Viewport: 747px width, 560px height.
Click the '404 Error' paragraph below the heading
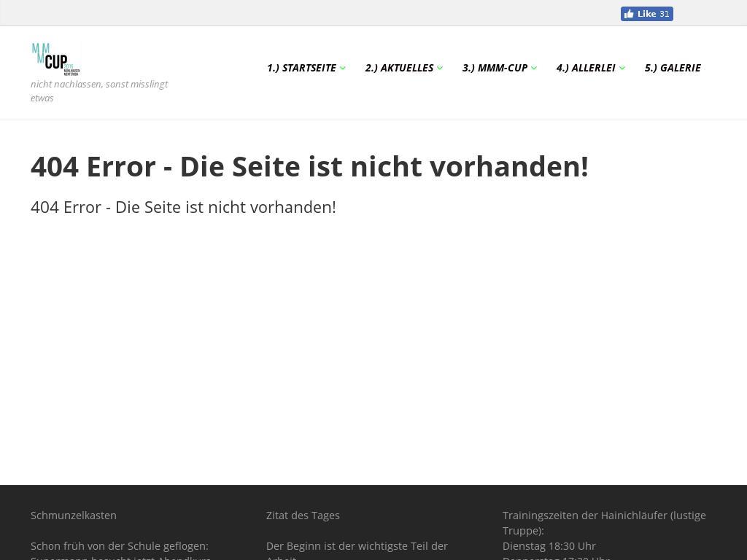click(183, 207)
